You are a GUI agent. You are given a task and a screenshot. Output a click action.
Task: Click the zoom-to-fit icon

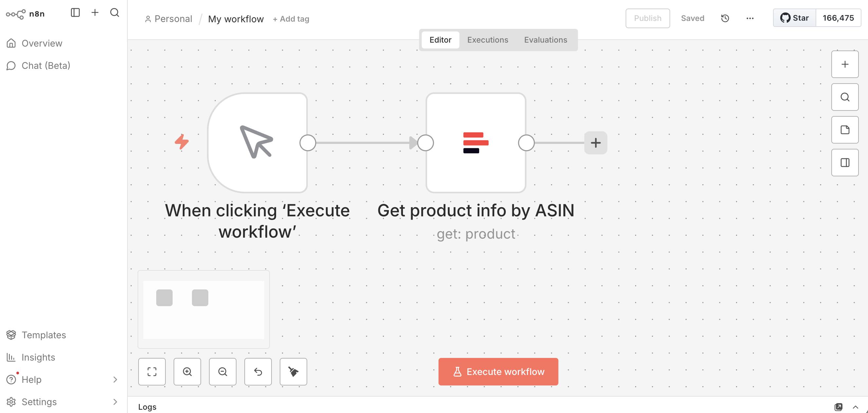tap(152, 372)
